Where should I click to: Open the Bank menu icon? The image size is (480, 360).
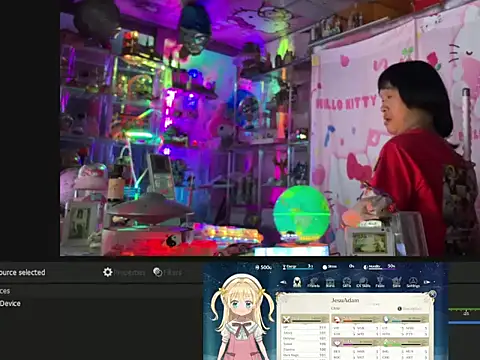330,283
